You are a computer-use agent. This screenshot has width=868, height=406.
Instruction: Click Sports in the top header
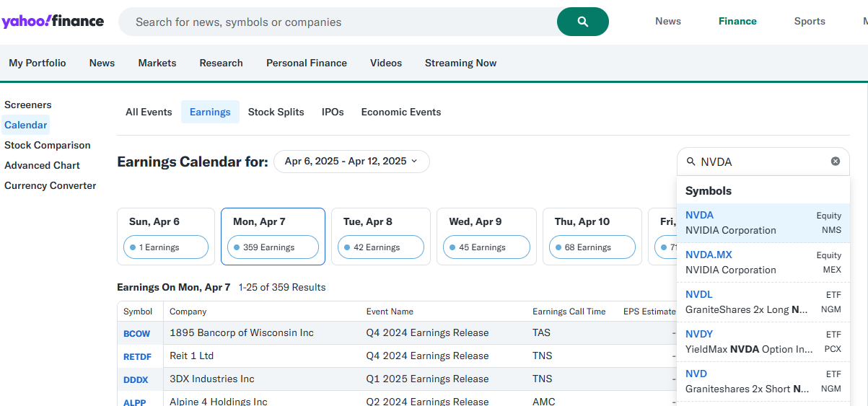(x=810, y=21)
